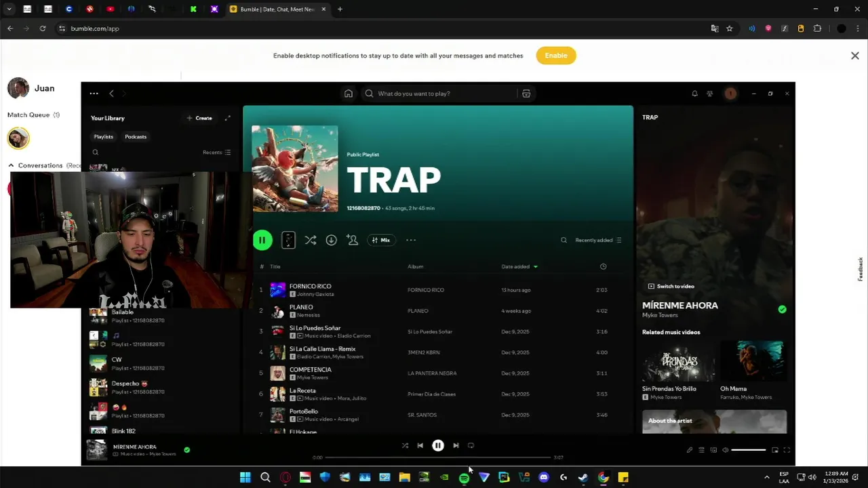Search in Your Library
The image size is (868, 488).
96,152
